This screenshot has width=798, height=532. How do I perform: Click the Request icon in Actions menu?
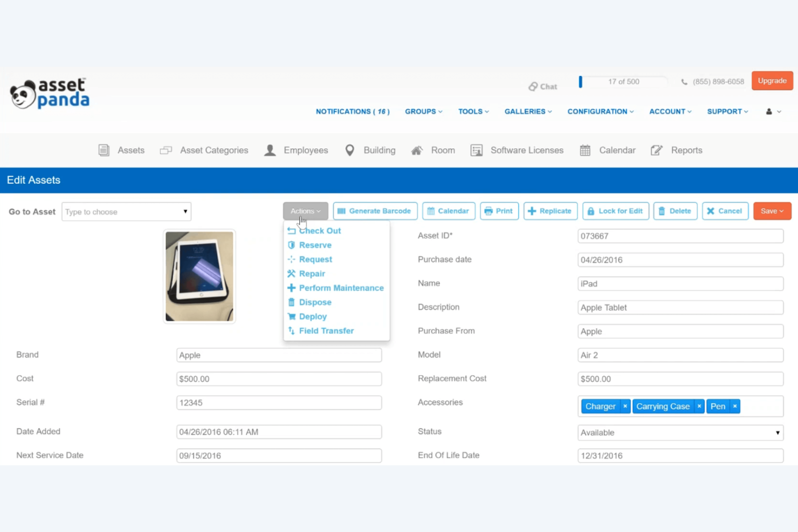292,259
